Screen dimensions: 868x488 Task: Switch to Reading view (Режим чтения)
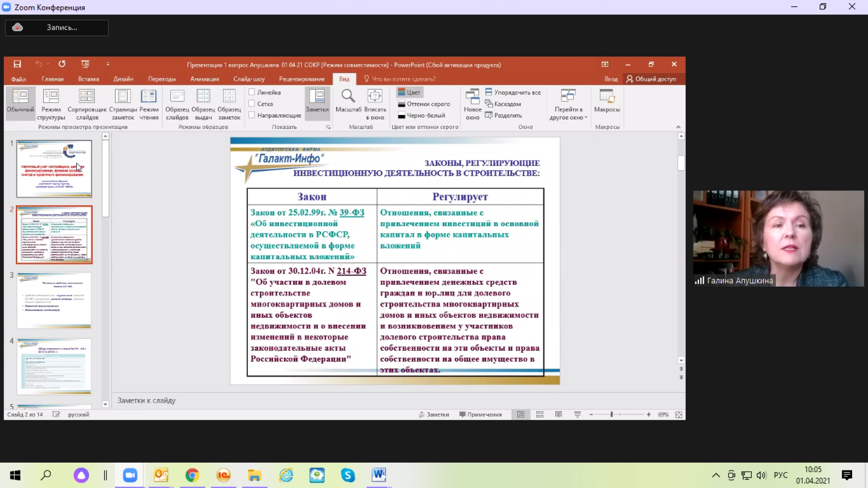[x=149, y=97]
